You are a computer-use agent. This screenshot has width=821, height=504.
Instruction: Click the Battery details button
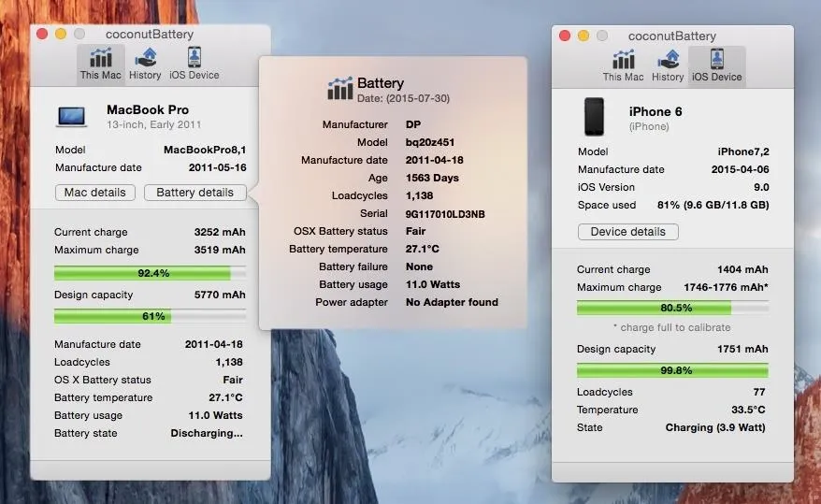click(x=194, y=193)
